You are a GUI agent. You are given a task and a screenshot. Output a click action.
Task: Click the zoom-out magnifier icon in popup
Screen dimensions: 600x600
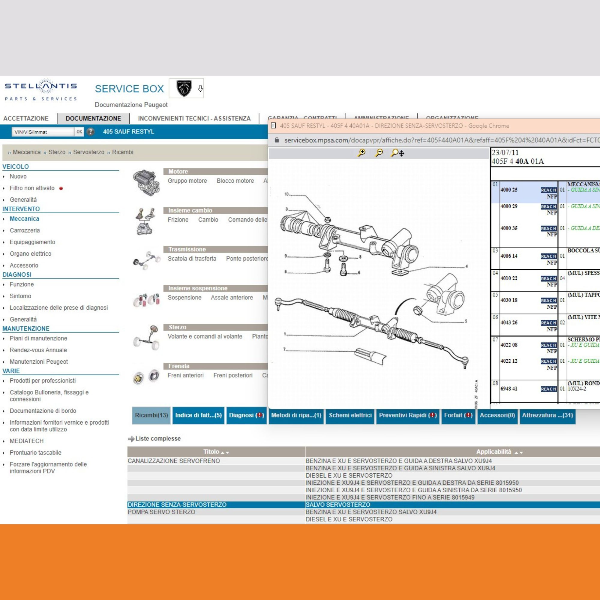(x=379, y=153)
